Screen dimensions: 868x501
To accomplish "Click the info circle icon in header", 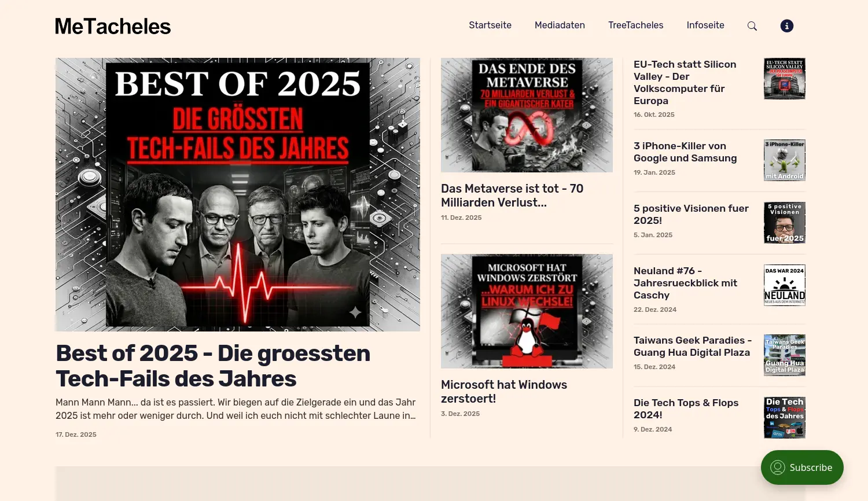I will click(787, 25).
